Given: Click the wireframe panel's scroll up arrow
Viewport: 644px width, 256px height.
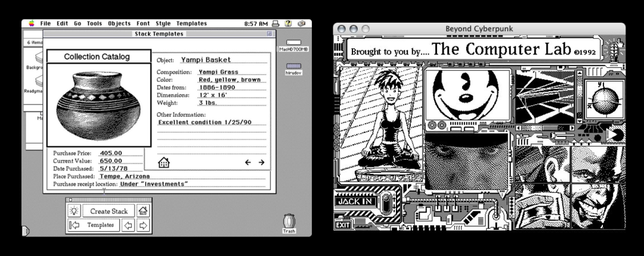Looking at the screenshot, I should pos(580,73).
